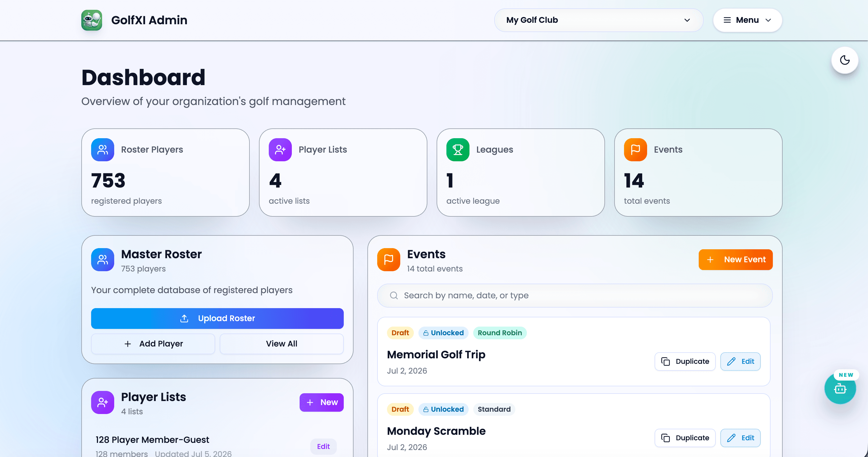Viewport: 868px width, 457px height.
Task: Click the GolfXI robot logo icon
Action: pyautogui.click(x=92, y=20)
